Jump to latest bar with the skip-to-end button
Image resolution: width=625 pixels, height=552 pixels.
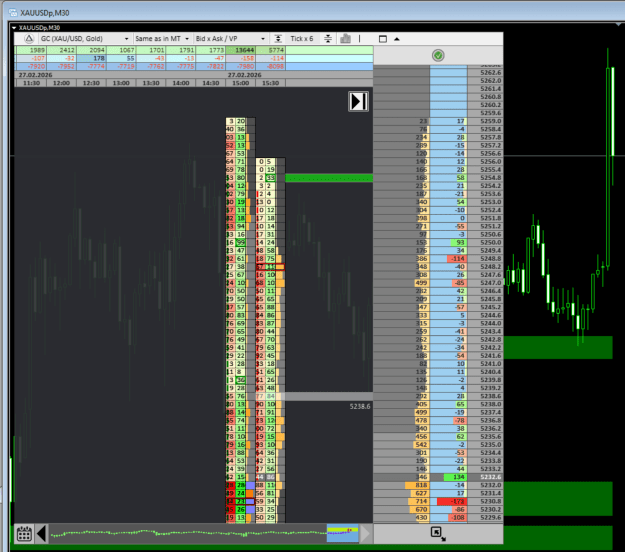click(x=358, y=101)
